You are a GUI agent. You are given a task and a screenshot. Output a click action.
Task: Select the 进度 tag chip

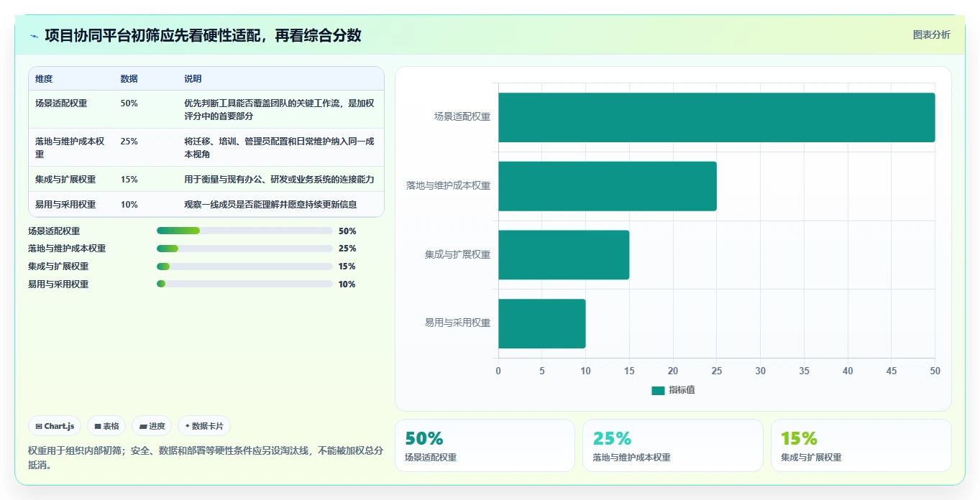coord(152,426)
